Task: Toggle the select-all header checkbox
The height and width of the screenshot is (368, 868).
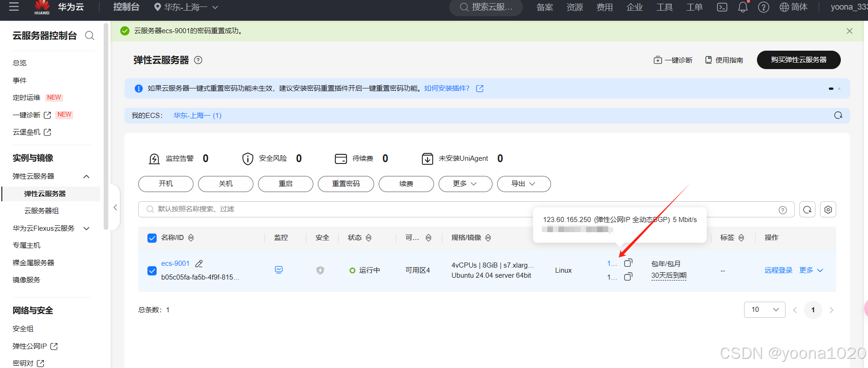Action: click(x=152, y=238)
